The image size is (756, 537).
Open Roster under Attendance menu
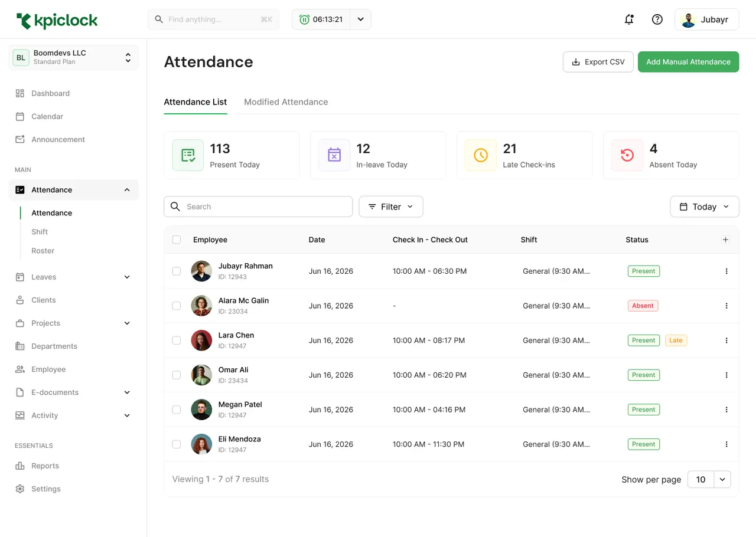pyautogui.click(x=43, y=251)
